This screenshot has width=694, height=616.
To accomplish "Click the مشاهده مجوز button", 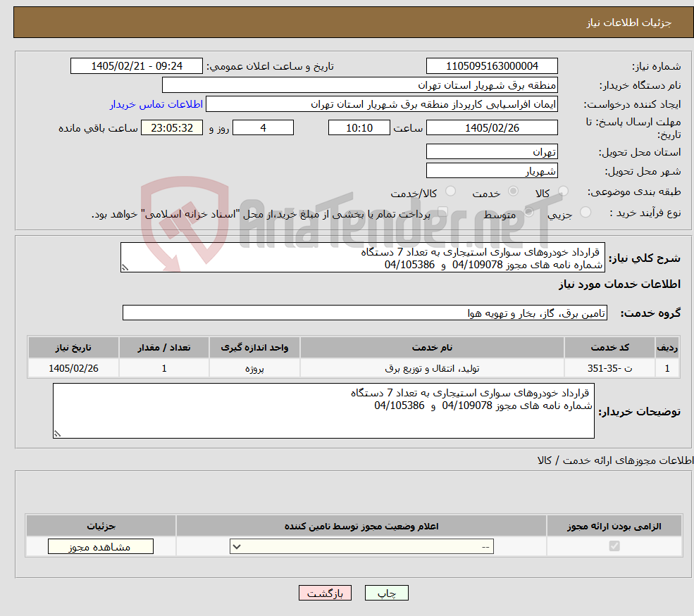I will 101,546.
